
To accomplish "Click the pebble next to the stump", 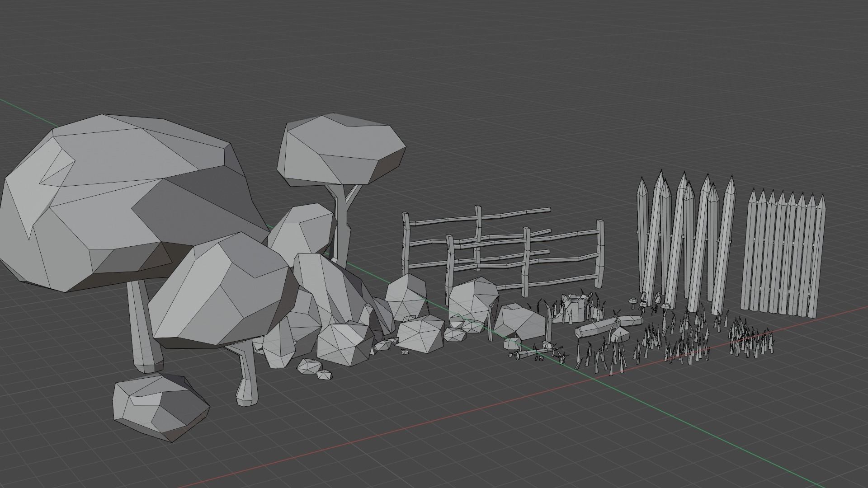I will 511,356.
